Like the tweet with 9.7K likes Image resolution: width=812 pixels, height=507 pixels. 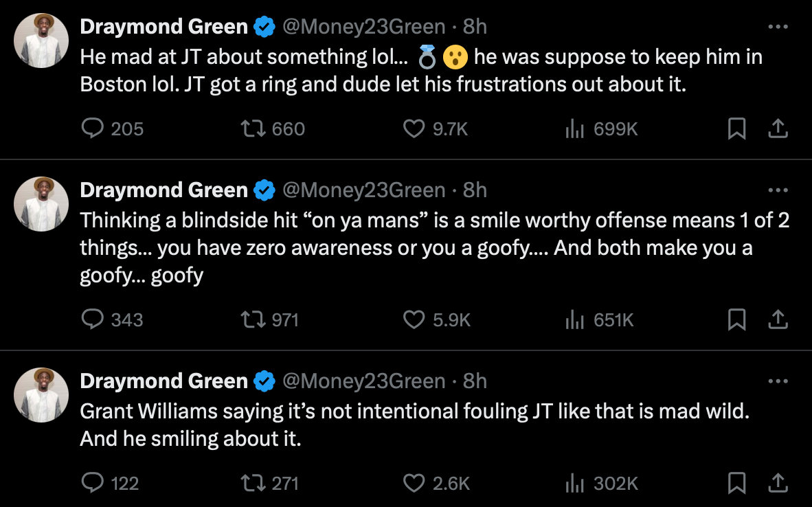point(413,128)
